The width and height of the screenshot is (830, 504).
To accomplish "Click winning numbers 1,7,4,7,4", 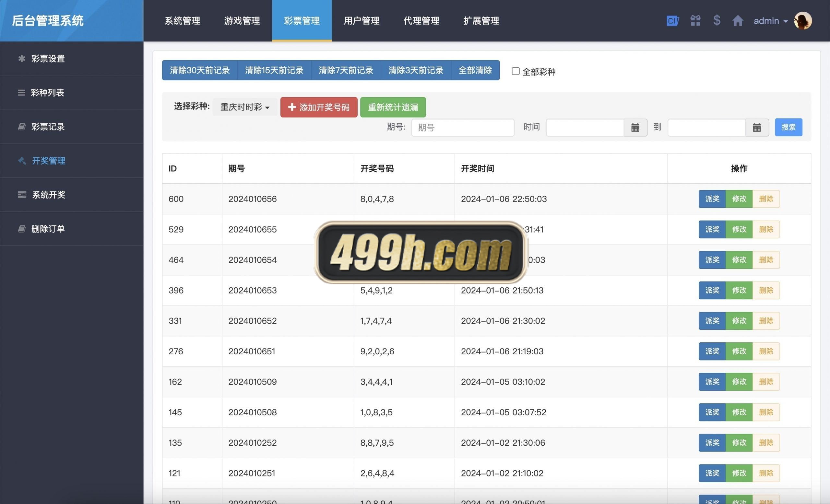I will 376,321.
